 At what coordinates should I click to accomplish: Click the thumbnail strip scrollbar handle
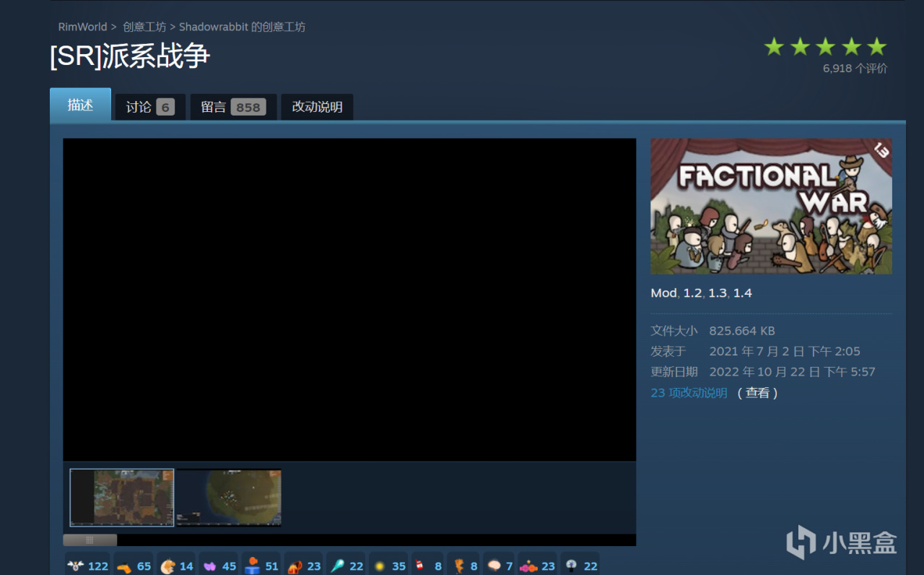90,540
